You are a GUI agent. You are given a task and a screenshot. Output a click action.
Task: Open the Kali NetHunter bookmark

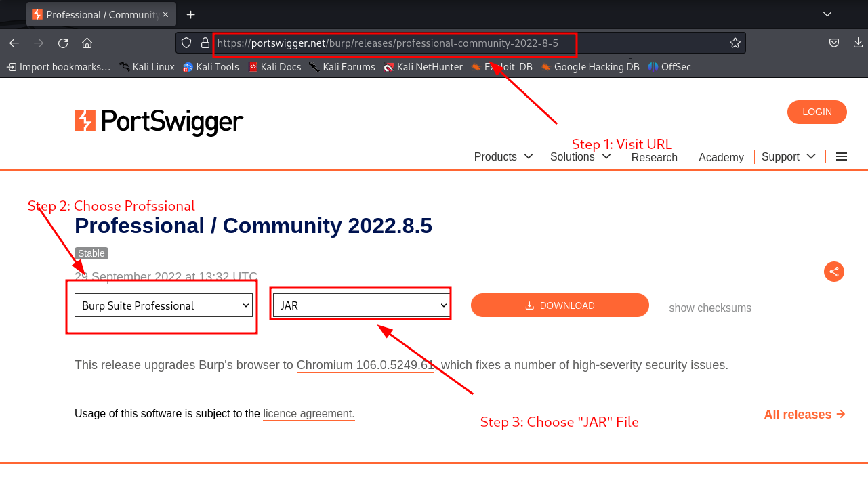(423, 67)
